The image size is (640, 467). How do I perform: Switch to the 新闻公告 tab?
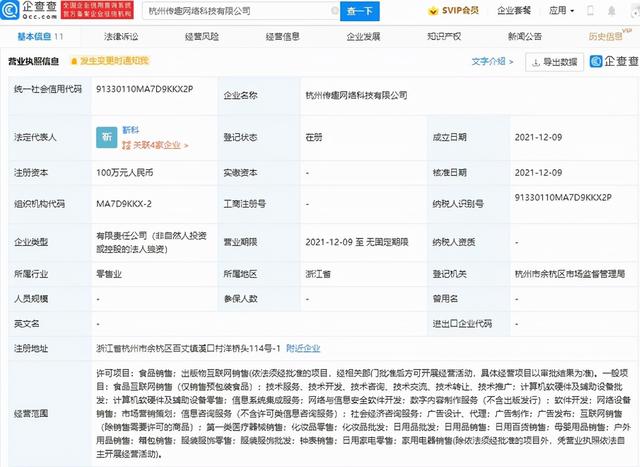coord(525,37)
